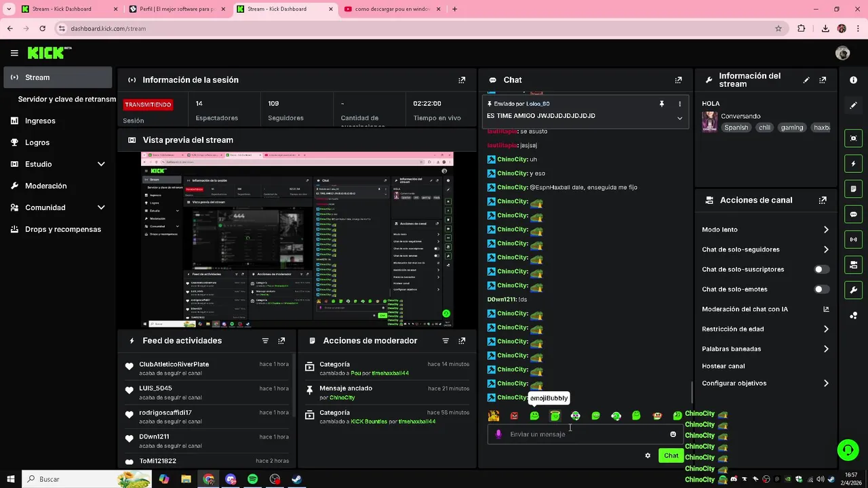The image size is (868, 488).
Task: Open Configurar objetivos settings
Action: (765, 383)
